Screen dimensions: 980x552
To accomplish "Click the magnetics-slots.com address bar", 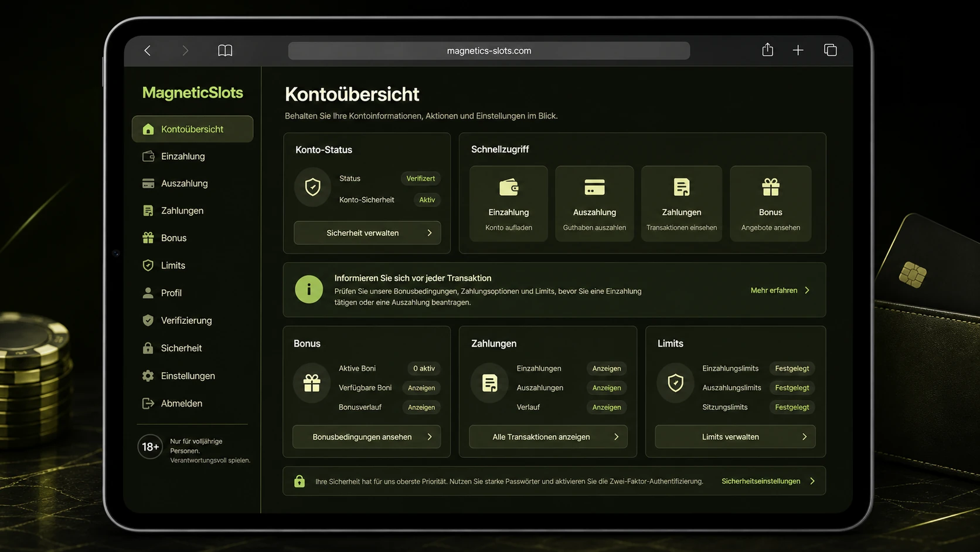I will (x=489, y=50).
